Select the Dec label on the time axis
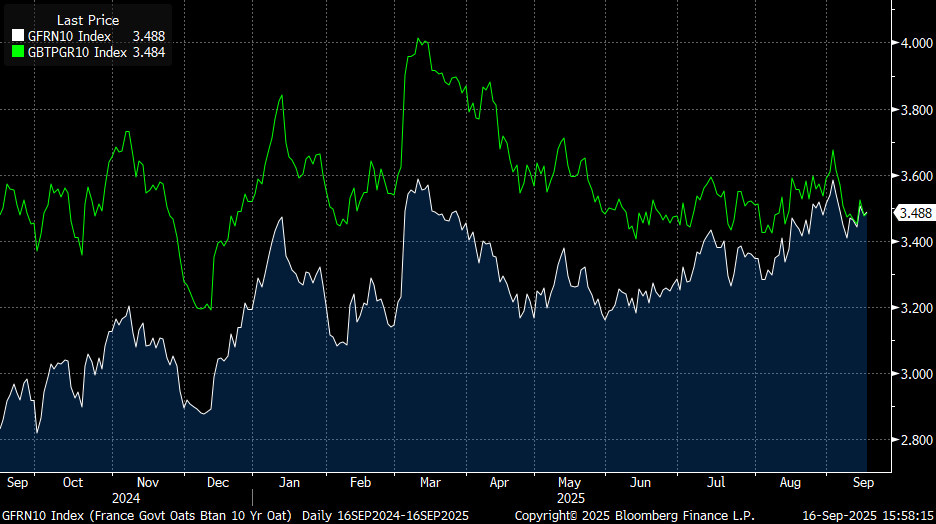 click(x=218, y=482)
